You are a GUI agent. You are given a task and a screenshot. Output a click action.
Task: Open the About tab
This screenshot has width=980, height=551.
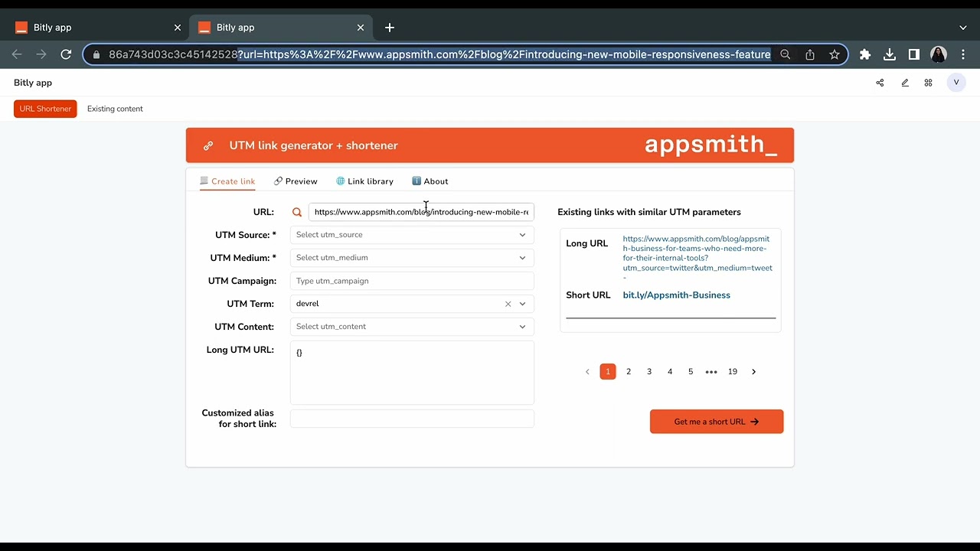(x=430, y=181)
